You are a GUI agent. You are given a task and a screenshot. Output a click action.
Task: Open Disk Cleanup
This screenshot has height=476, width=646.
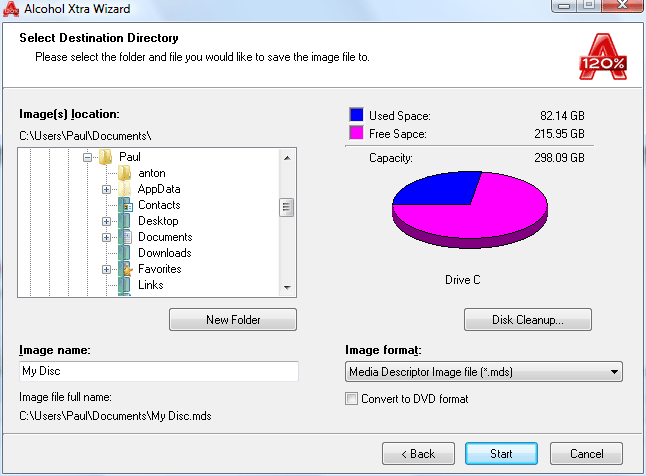coord(528,319)
